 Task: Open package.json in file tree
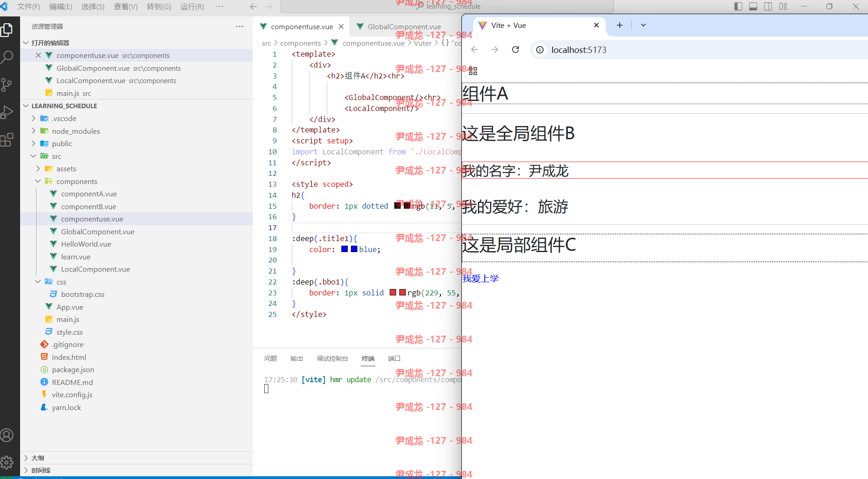coord(73,369)
